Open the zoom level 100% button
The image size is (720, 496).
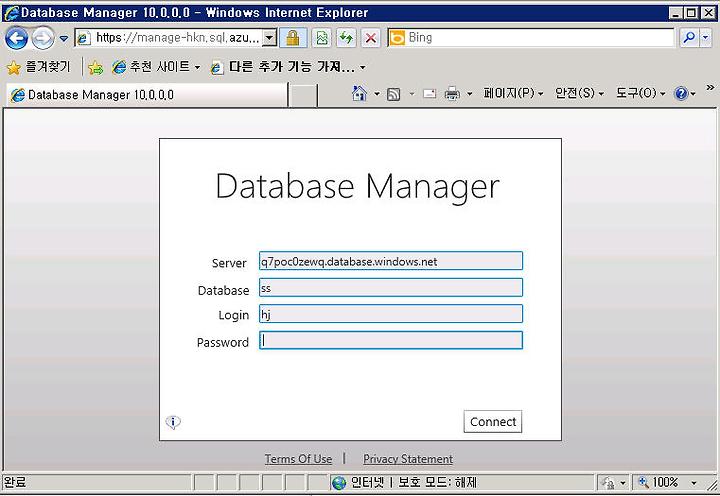[x=658, y=482]
